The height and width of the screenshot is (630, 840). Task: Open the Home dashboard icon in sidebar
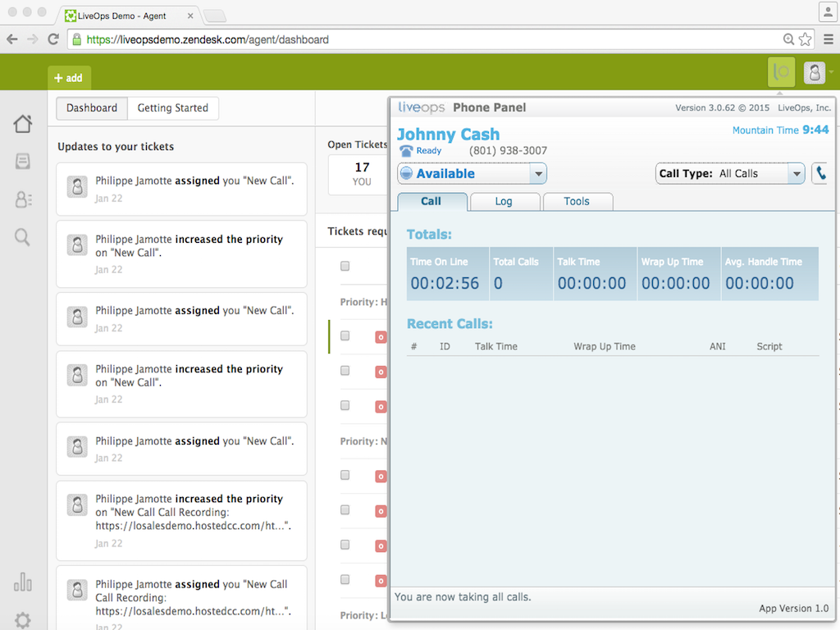coord(22,123)
